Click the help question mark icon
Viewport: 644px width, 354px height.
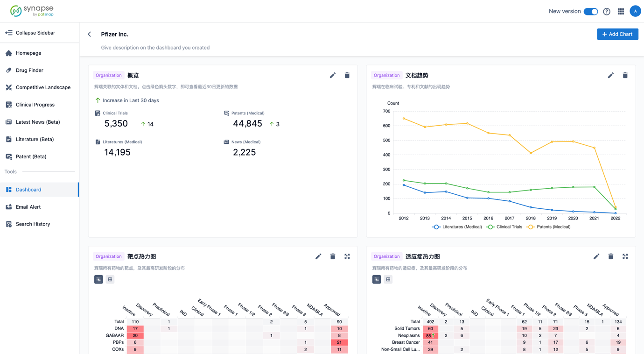606,11
